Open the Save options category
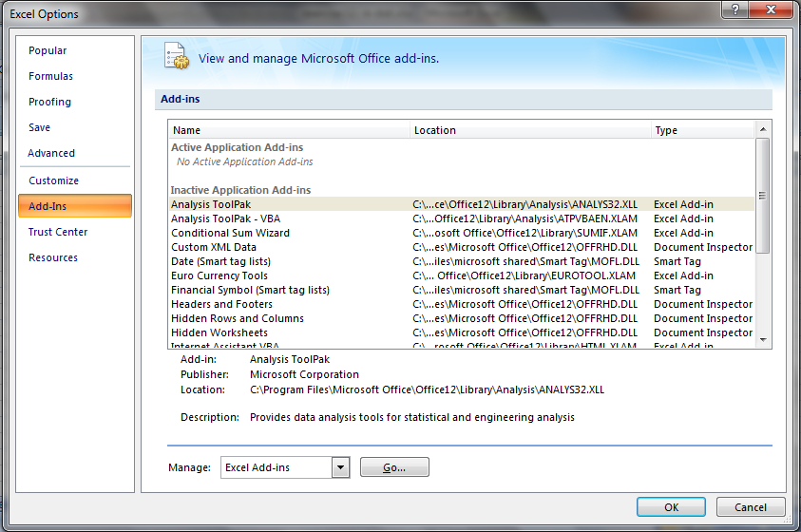The image size is (801, 532). click(39, 127)
